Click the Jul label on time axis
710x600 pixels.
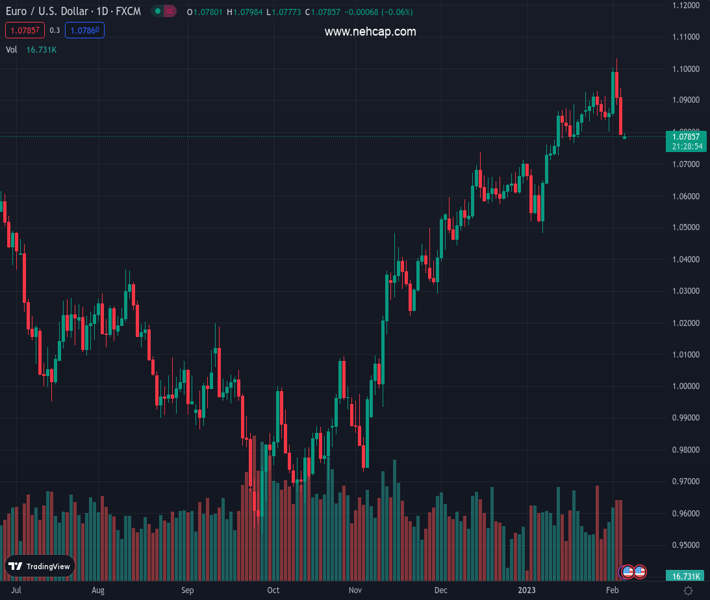pyautogui.click(x=15, y=591)
